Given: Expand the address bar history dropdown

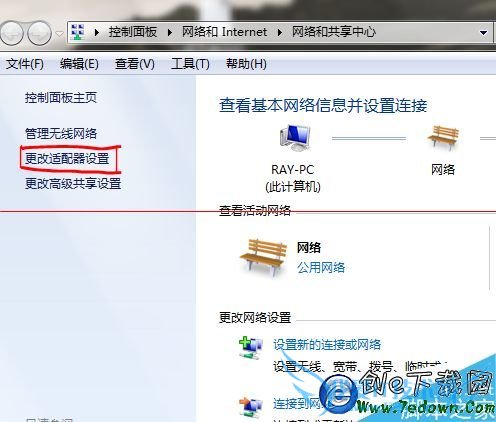Looking at the screenshot, I should 483,33.
